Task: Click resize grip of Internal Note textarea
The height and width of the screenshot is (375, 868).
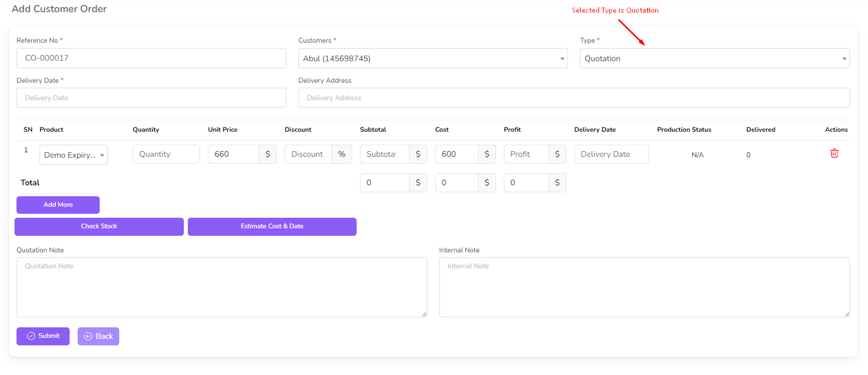Action: click(846, 314)
